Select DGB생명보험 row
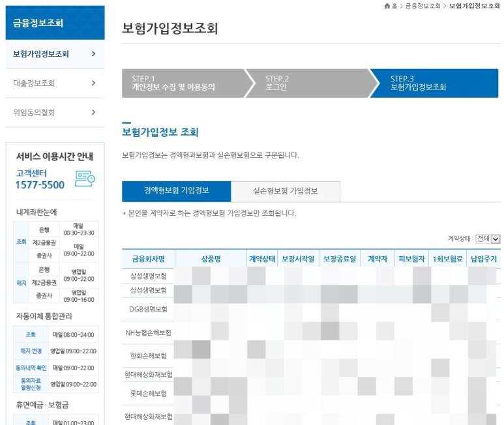 [311, 310]
